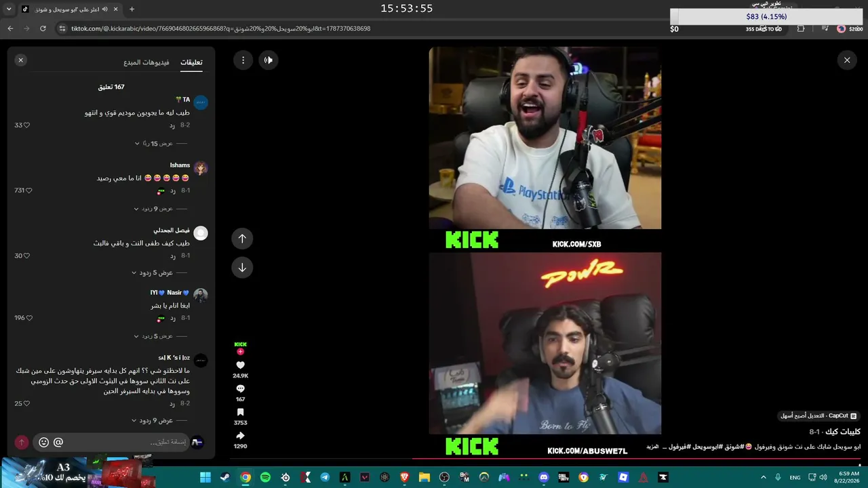Open the three-dot more options menu
Screen dimensions: 868x488
pos(243,60)
